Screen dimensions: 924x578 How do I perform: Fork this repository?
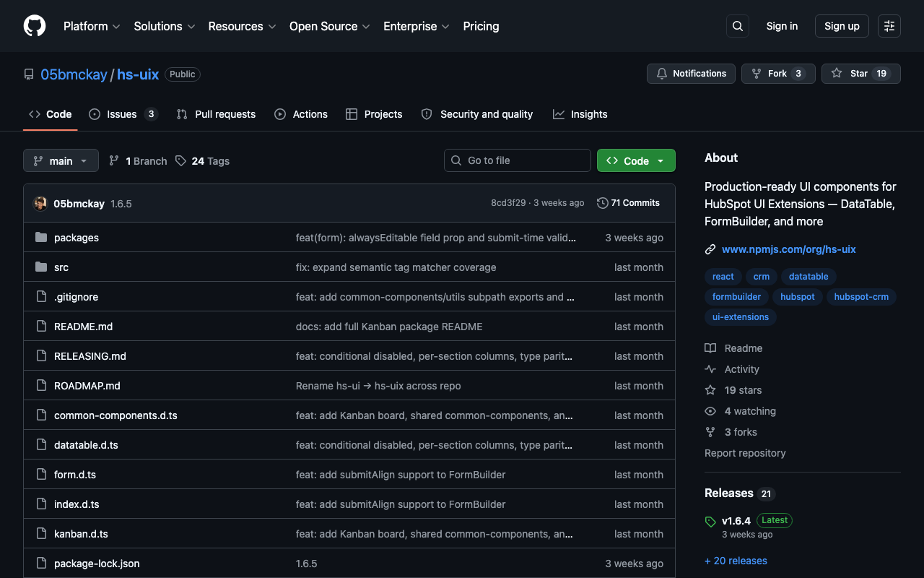[778, 74]
